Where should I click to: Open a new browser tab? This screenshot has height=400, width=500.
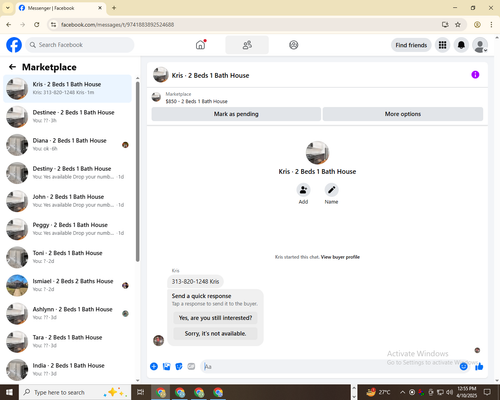click(x=114, y=8)
